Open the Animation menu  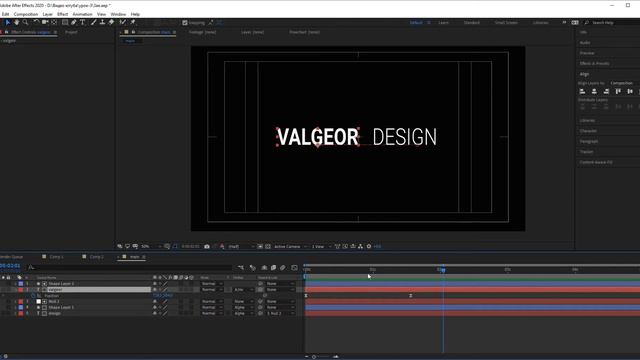coord(82,14)
